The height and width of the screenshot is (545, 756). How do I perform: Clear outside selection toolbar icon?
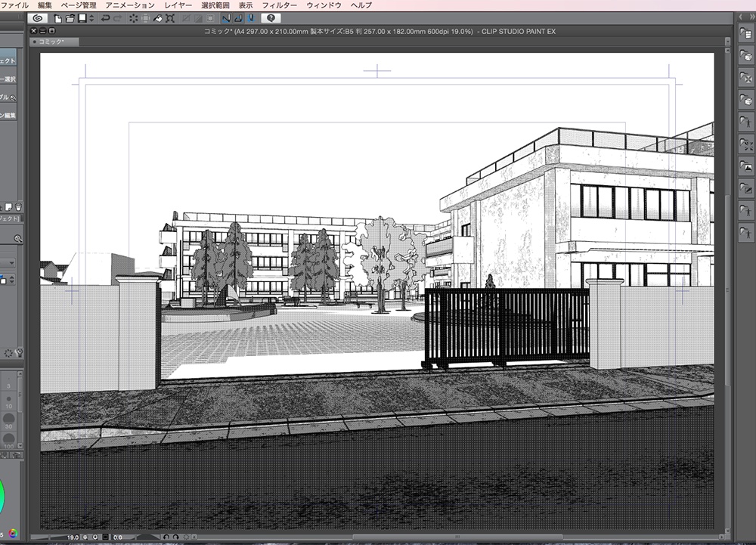pos(145,18)
